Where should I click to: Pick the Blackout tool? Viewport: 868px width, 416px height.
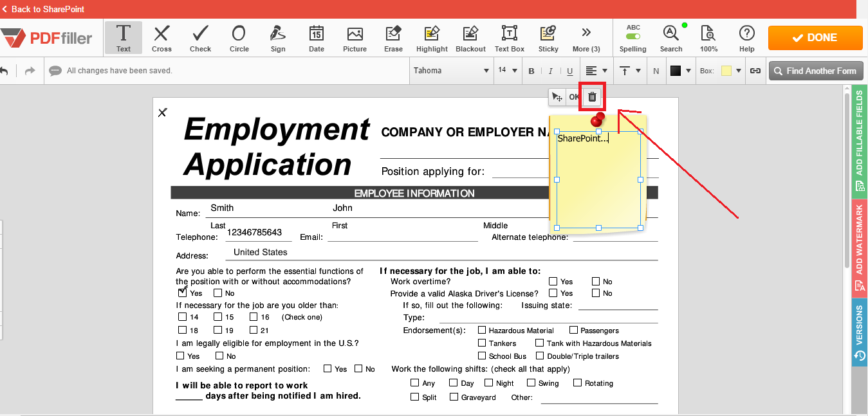point(470,38)
